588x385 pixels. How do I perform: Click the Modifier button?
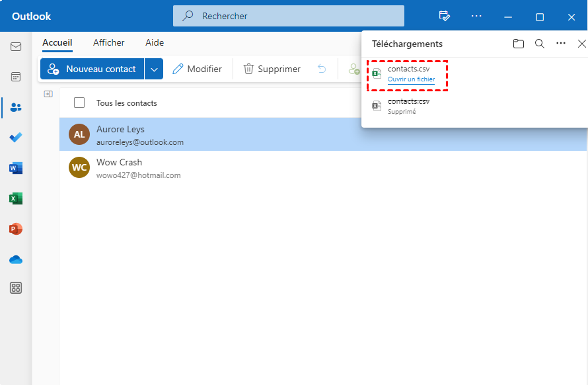point(198,69)
